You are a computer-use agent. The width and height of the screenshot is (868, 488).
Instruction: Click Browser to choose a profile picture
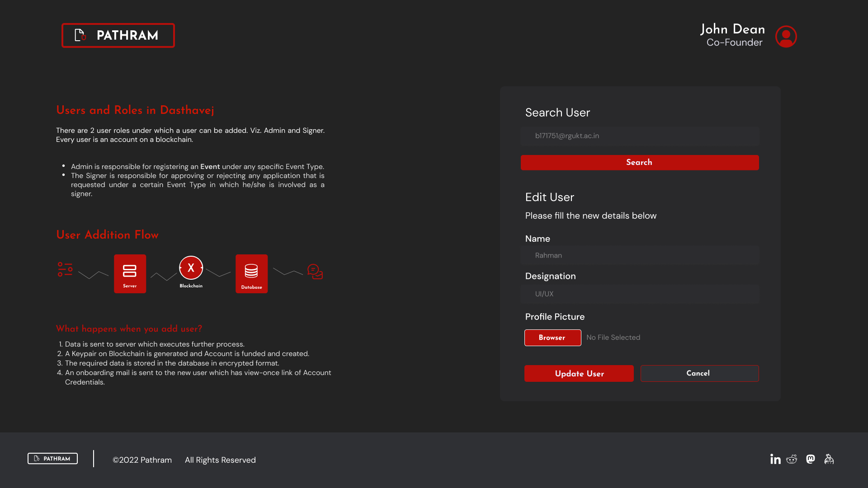[552, 338]
